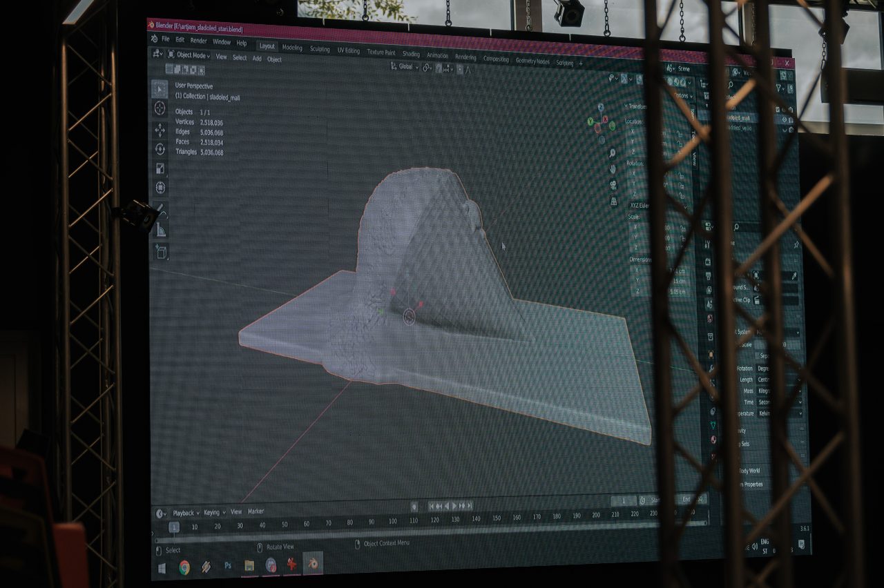The height and width of the screenshot is (588, 884).
Task: Open the Global orientation dropdown
Action: pyautogui.click(x=404, y=67)
